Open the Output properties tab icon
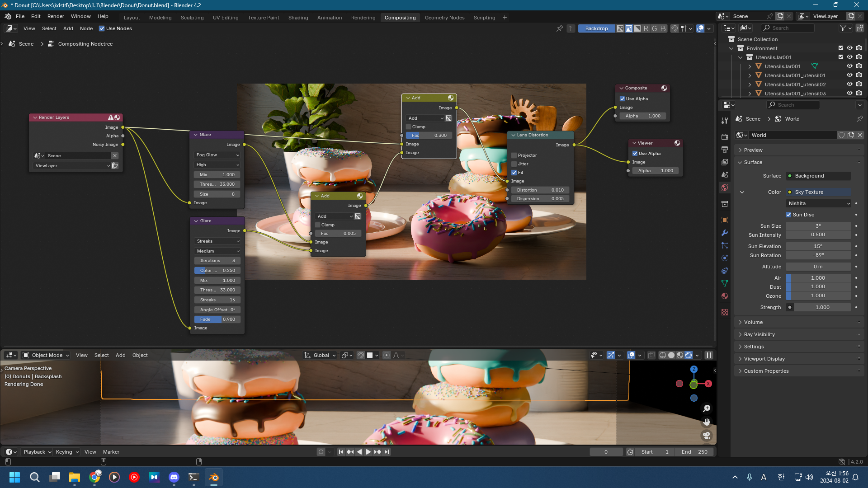Image resolution: width=868 pixels, height=488 pixels. pyautogui.click(x=725, y=150)
